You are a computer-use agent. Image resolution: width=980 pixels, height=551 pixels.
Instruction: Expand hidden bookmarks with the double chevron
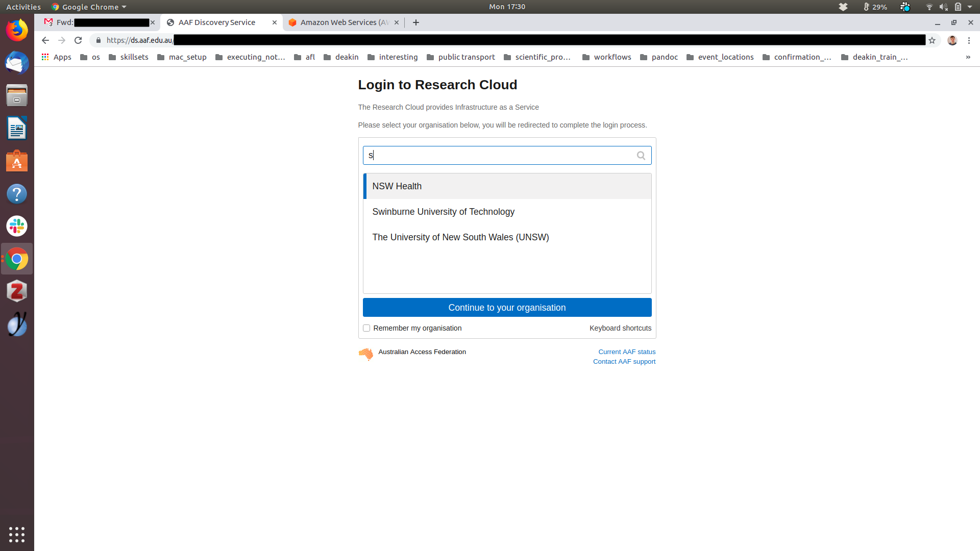click(x=968, y=57)
